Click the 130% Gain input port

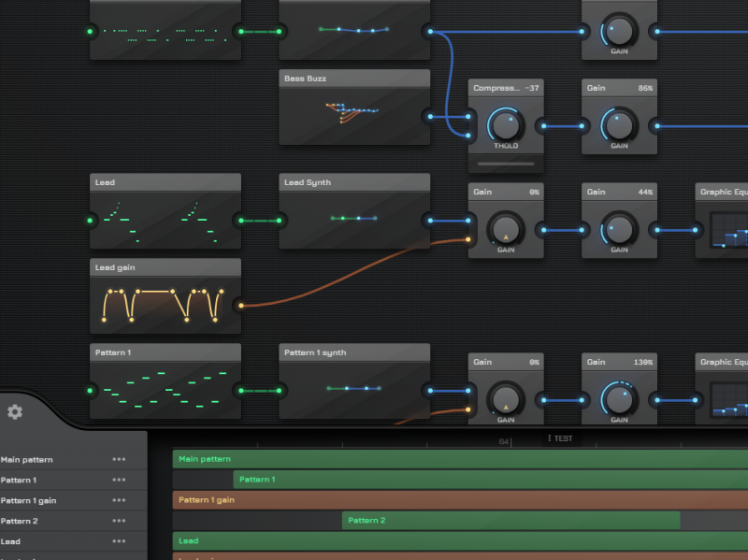pos(582,400)
